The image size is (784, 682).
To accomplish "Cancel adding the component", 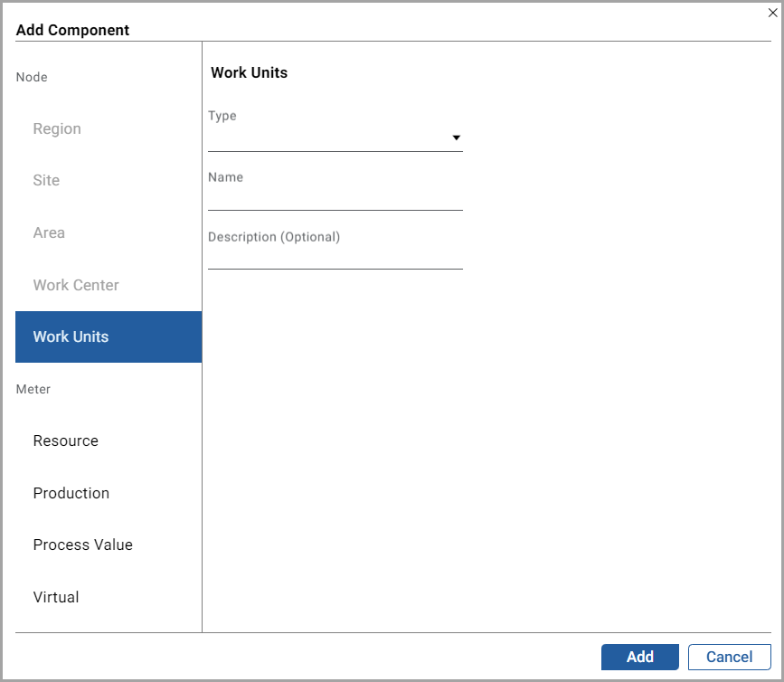I will pos(729,658).
